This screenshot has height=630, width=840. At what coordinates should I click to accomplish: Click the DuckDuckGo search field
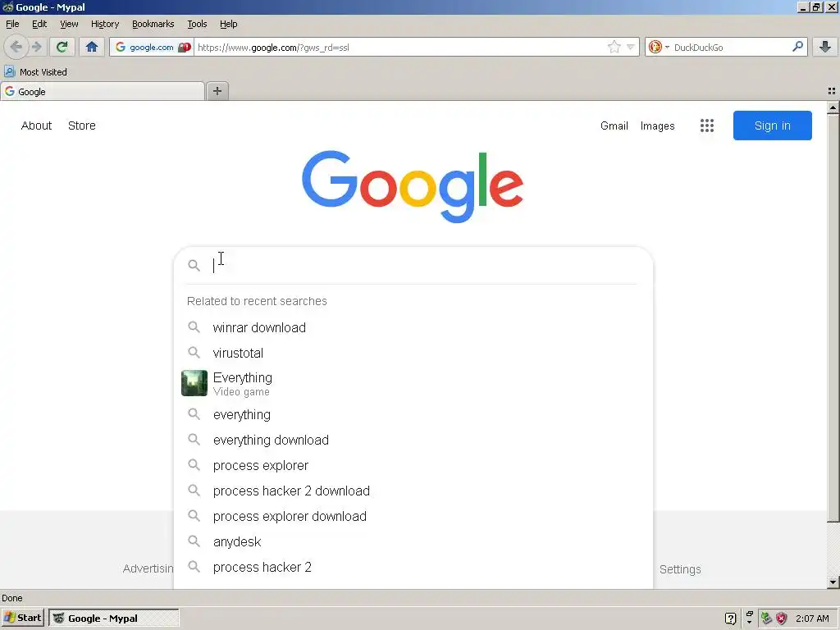pyautogui.click(x=728, y=47)
